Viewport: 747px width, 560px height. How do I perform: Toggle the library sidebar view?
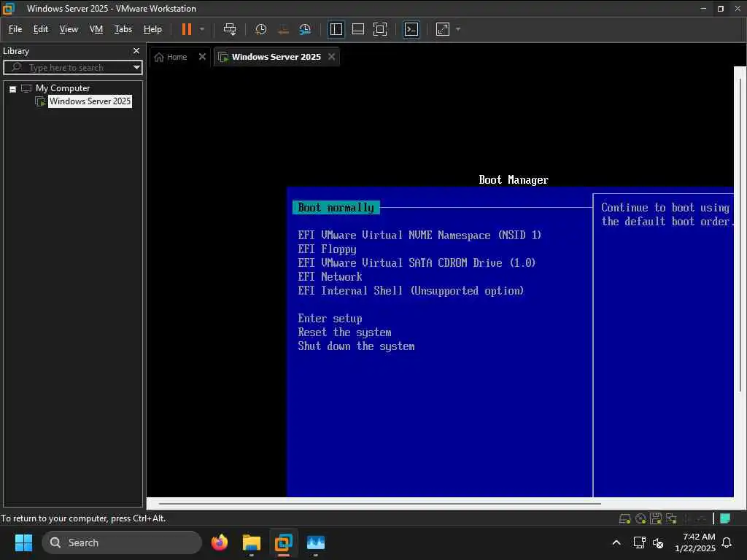tap(336, 29)
